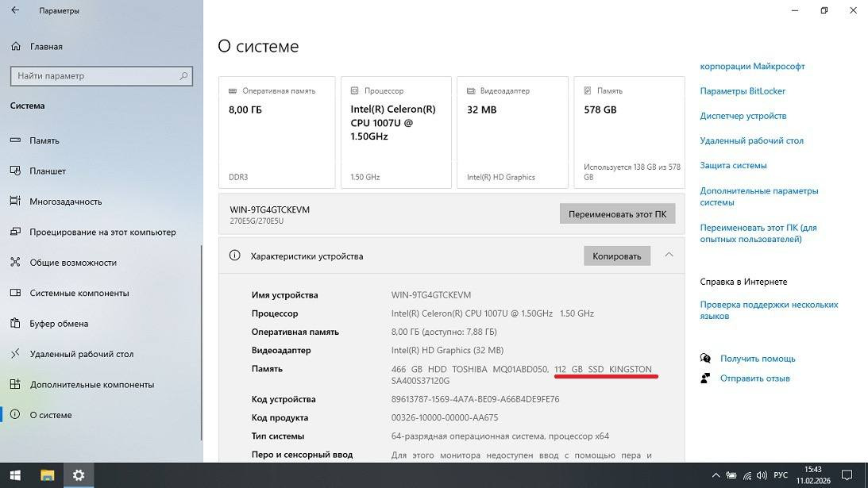Screen dimensions: 868x488
Task: Click the Буфер обмена clipboard icon
Action: click(15, 324)
